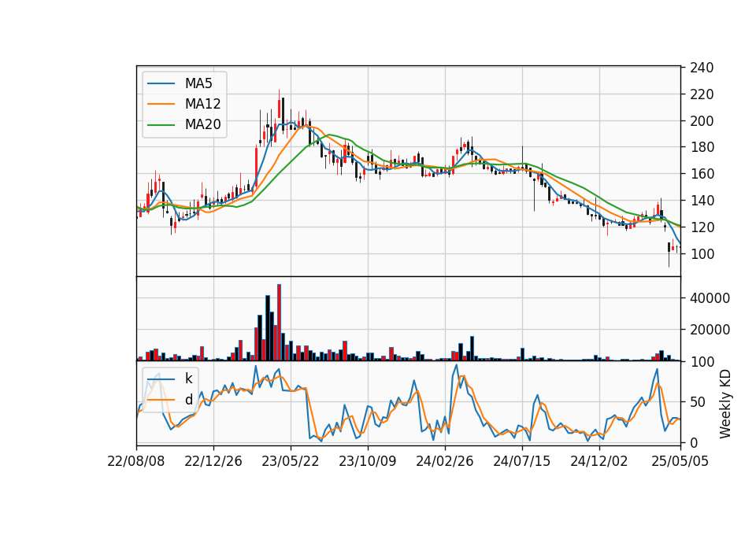This screenshot has width=756, height=543.
Task: Click the 50 tick label on the KD axis
Action: point(698,402)
